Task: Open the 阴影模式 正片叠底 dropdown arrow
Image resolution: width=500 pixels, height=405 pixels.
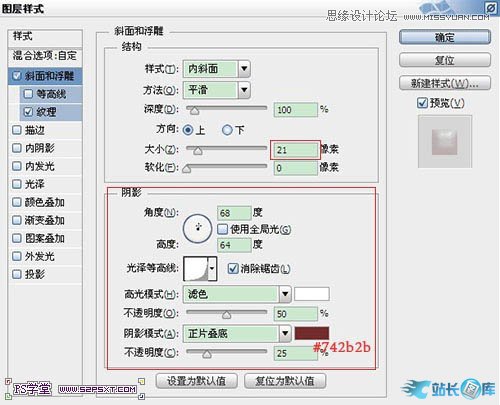Action: (x=285, y=333)
